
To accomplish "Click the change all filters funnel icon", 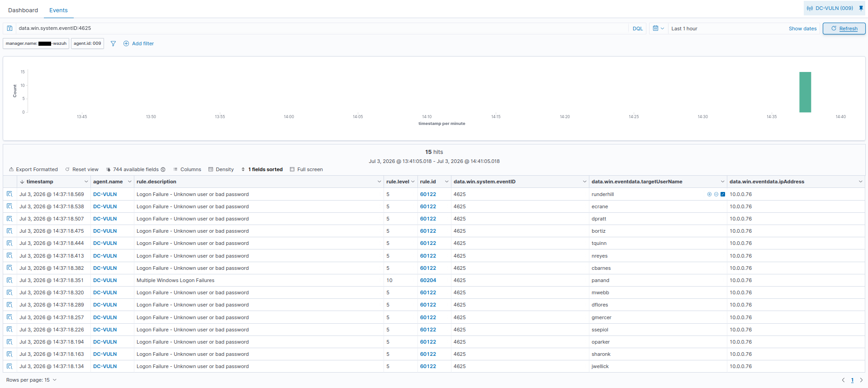I will (x=113, y=43).
